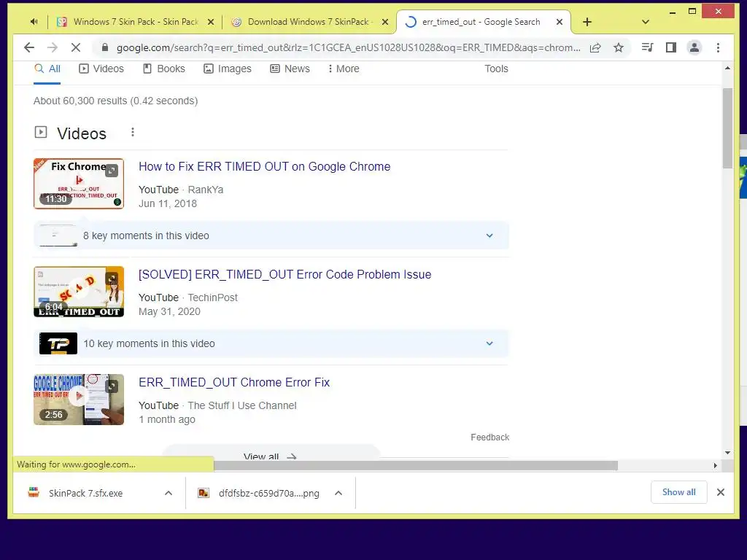Share this page via share icon

click(x=595, y=47)
